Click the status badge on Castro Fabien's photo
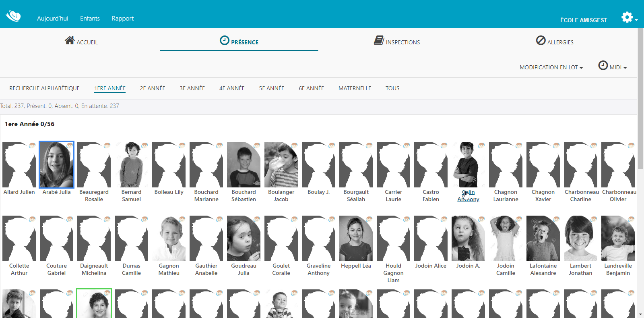 [444, 145]
